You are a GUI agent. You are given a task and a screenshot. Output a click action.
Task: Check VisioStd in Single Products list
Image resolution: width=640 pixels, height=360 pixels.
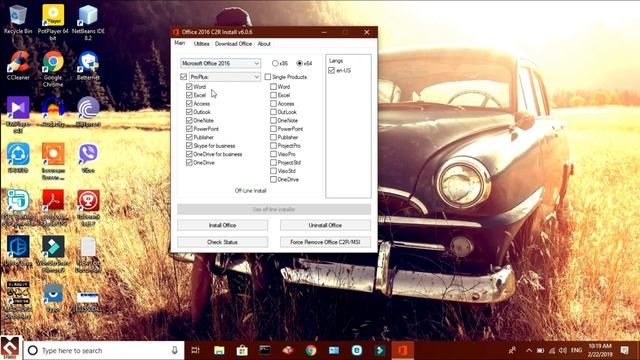(x=273, y=171)
